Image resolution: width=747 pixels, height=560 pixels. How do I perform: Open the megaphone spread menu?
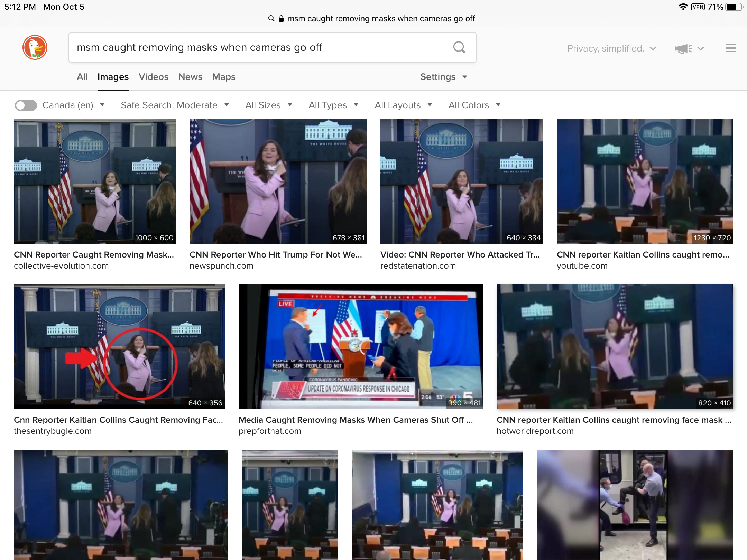pos(689,48)
